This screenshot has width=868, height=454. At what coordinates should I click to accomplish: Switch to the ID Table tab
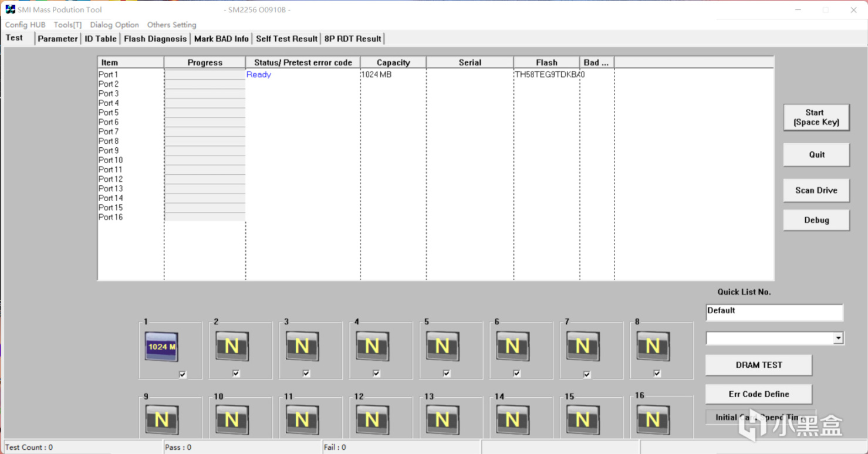click(x=100, y=39)
